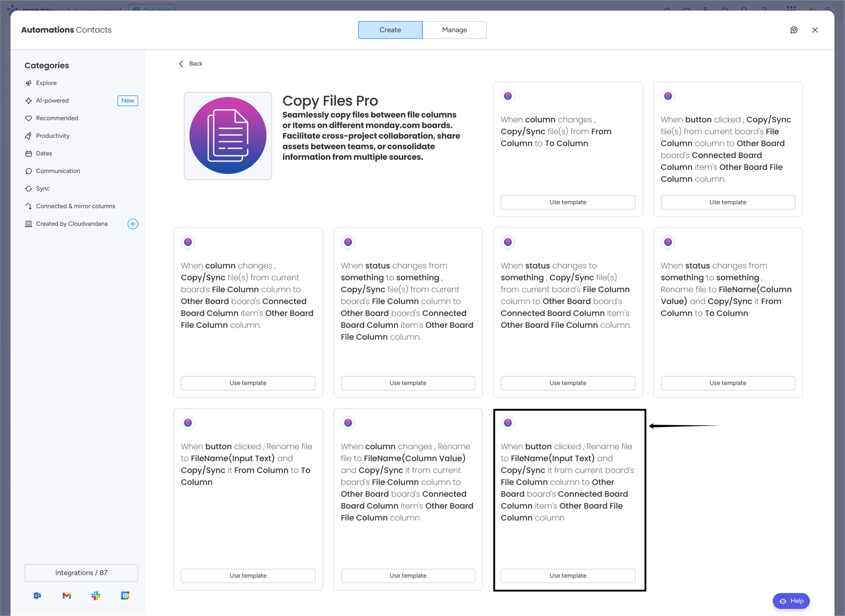
Task: Use template for 'button clicked, Rename file' Other Board card
Action: 568,576
